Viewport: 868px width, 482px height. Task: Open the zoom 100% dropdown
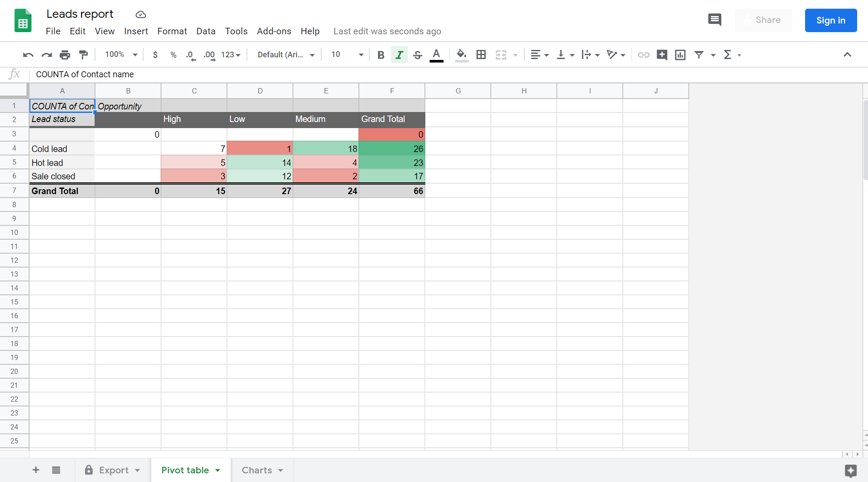tap(121, 55)
